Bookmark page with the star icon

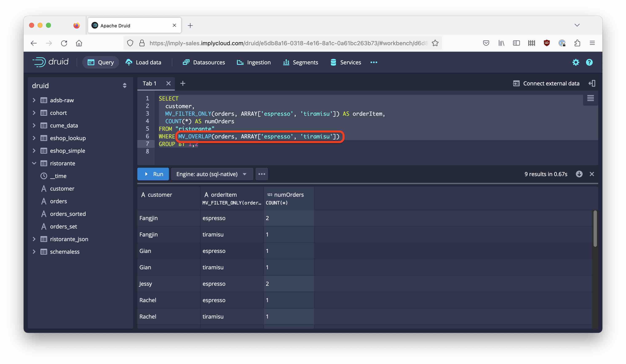click(435, 43)
